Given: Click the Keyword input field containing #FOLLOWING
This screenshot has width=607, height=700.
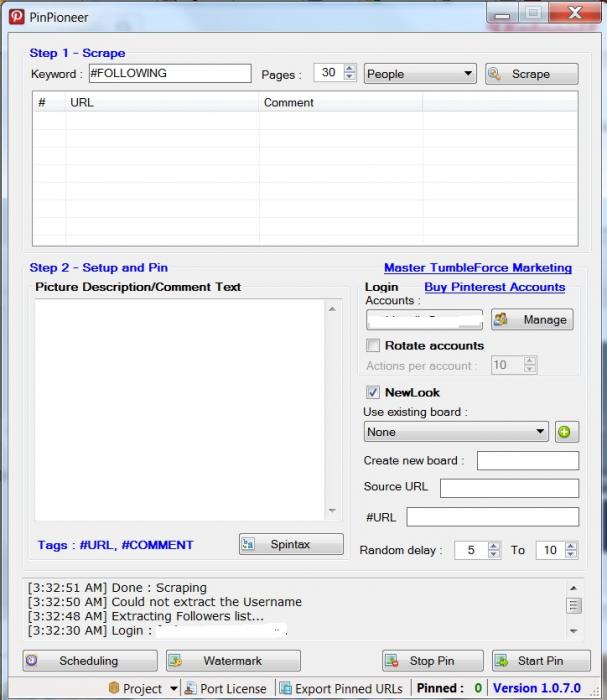Looking at the screenshot, I should [170, 73].
